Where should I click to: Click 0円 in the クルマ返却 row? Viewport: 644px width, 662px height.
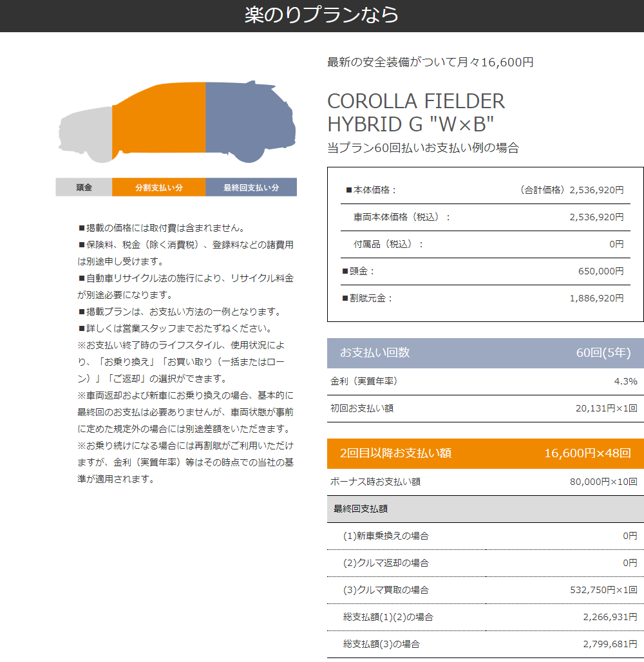630,563
